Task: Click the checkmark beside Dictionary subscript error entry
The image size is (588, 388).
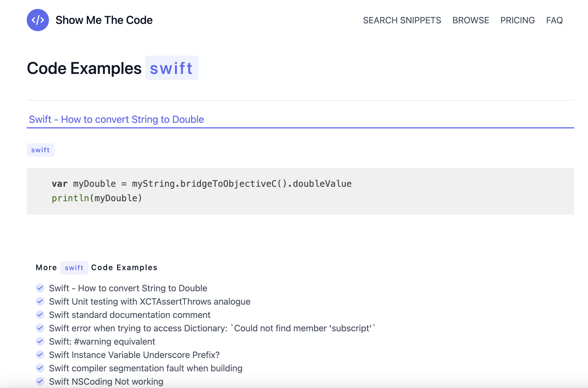Action: (41, 328)
